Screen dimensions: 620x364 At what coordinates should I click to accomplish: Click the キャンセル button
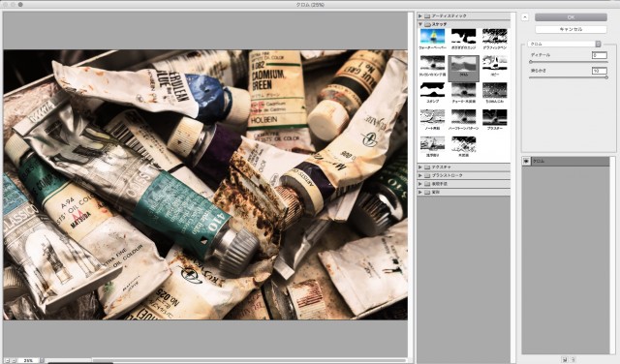pyautogui.click(x=571, y=29)
